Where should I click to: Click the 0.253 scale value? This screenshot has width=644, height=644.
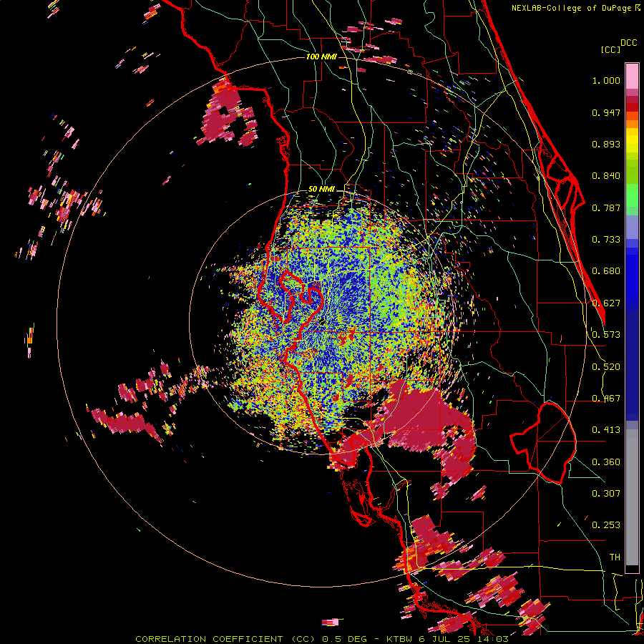point(606,525)
